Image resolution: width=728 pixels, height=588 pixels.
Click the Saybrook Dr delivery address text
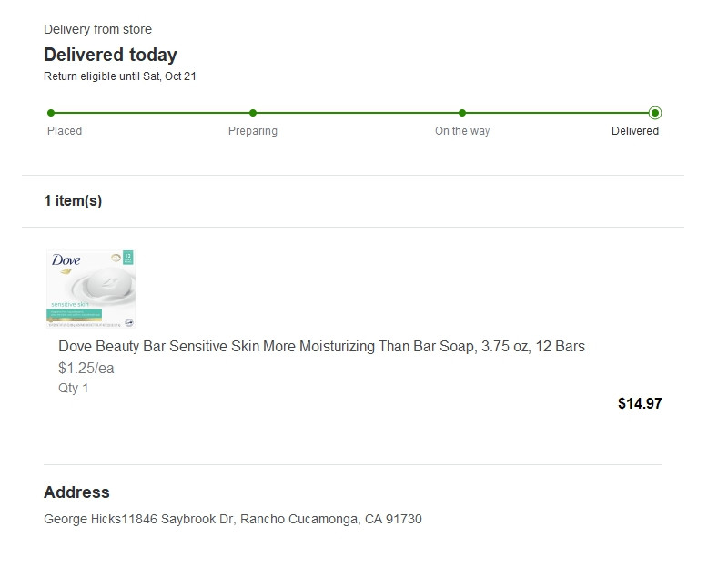[233, 519]
